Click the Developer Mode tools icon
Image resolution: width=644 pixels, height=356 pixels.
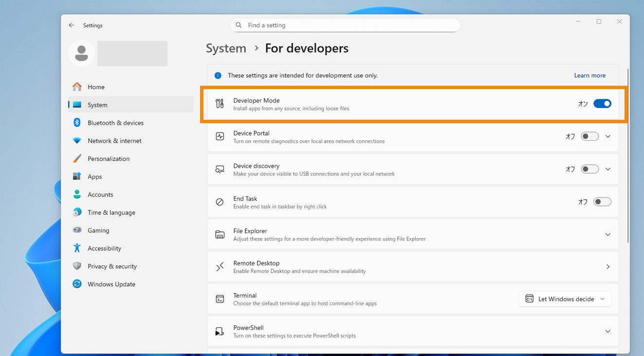coord(220,104)
